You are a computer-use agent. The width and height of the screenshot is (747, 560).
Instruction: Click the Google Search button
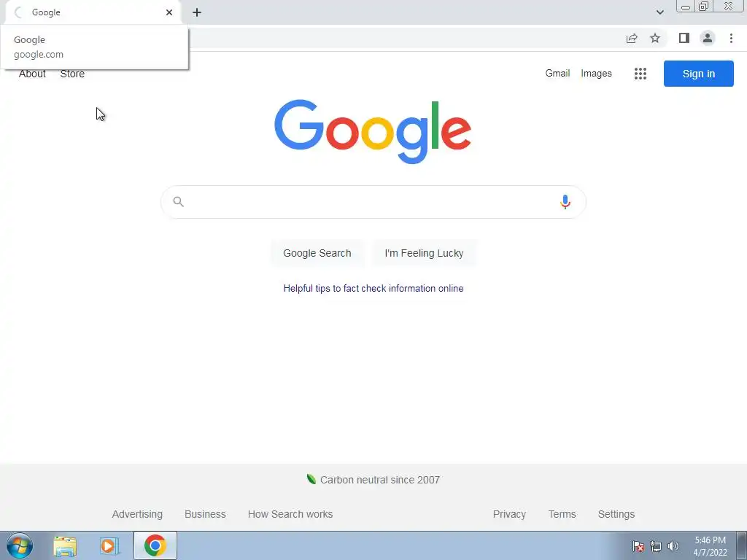[317, 253]
